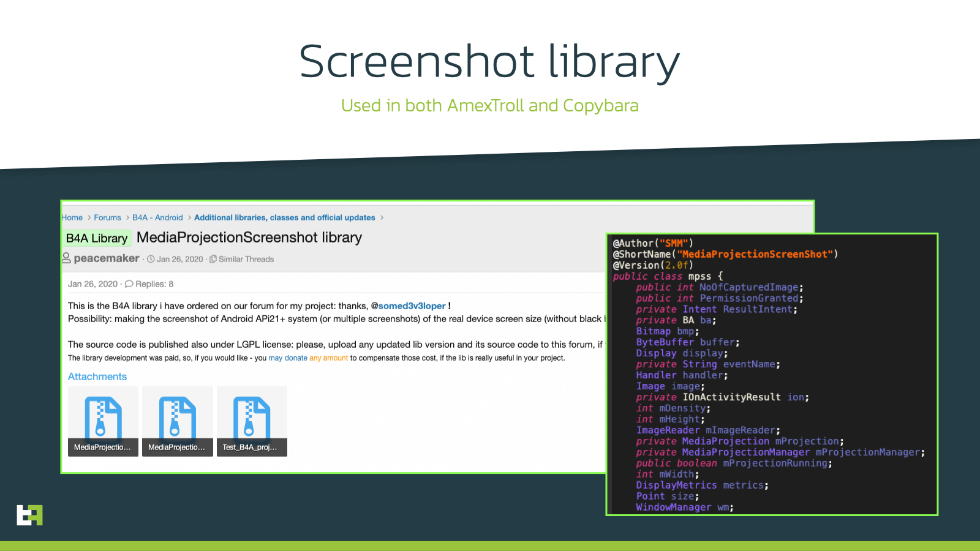Open the Test_B4A_proj… zip attachment

coord(252,421)
